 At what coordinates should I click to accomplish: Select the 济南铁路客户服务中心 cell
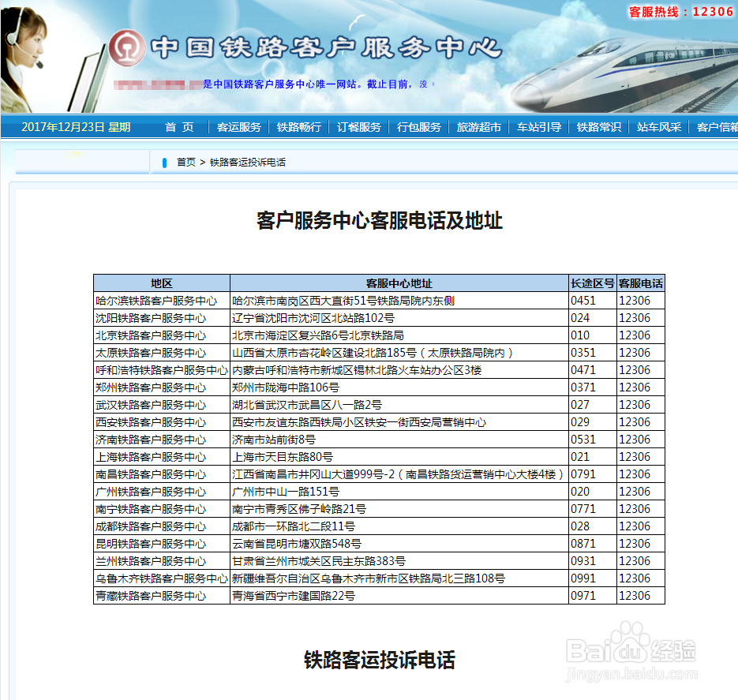162,440
